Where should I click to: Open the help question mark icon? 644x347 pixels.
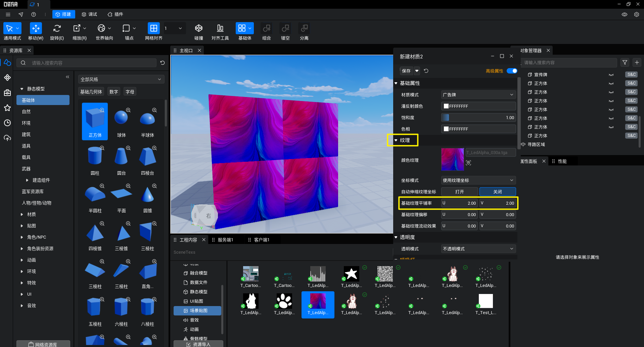(34, 14)
